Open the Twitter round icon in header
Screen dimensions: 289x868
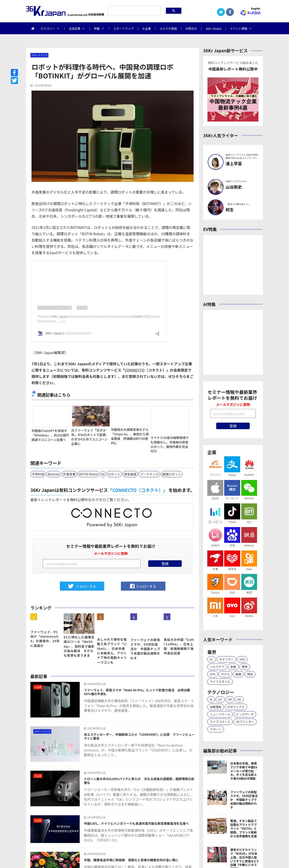tap(221, 12)
